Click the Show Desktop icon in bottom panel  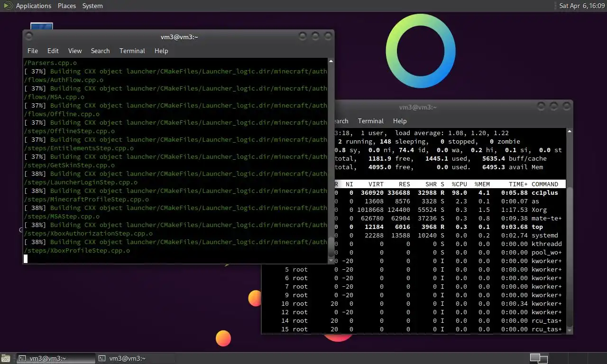click(x=7, y=358)
